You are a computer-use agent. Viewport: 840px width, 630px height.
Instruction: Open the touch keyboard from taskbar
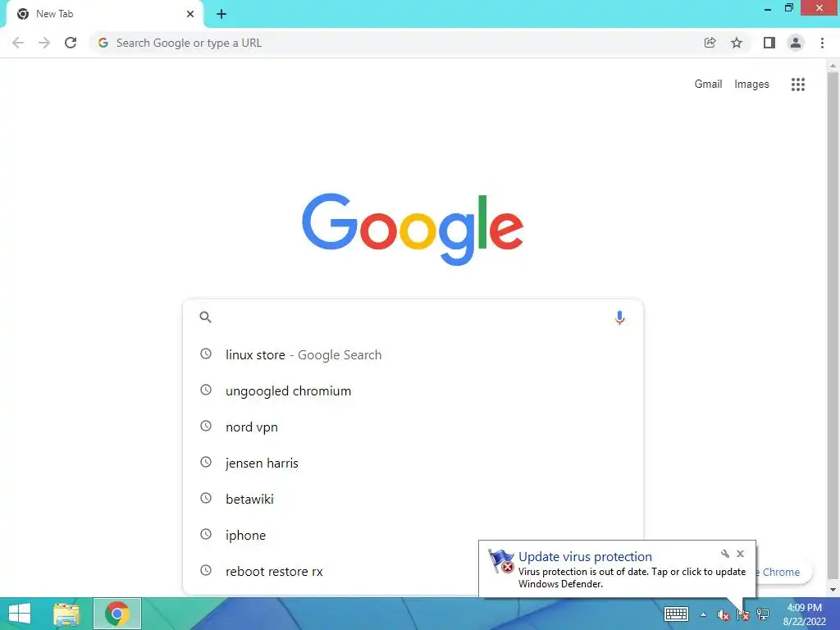coord(676,614)
